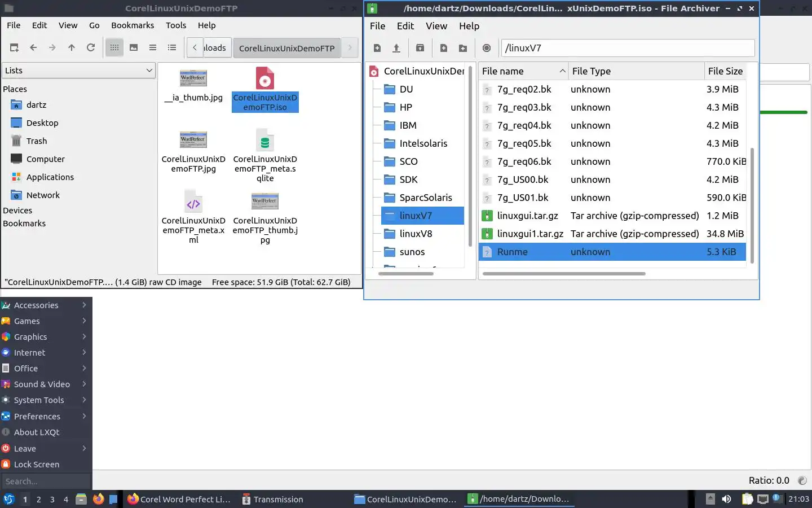Select the CorelLinuxUnixDemoFTP_meta.sqlite database file
Image resolution: width=812 pixels, height=508 pixels.
click(x=265, y=155)
